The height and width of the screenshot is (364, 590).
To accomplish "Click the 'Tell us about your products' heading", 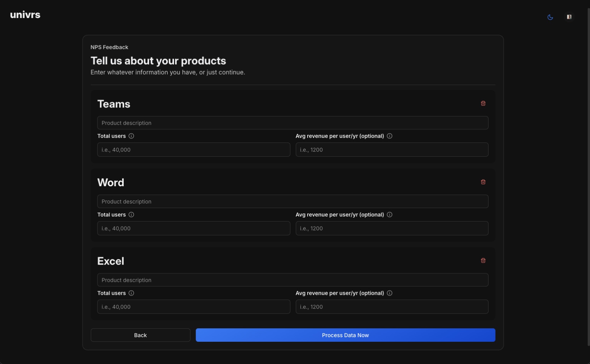I will point(158,61).
